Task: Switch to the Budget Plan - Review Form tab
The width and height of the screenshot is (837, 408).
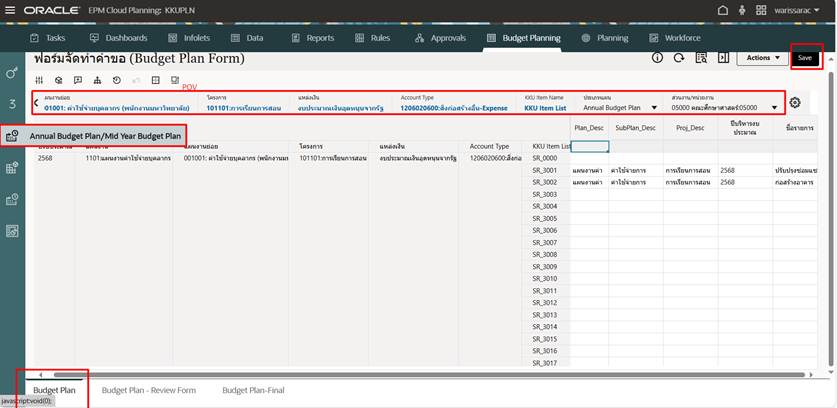Action: pyautogui.click(x=148, y=390)
